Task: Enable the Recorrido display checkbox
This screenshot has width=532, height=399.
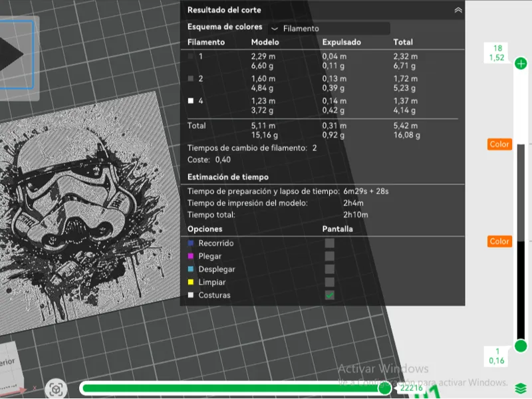Action: 329,243
